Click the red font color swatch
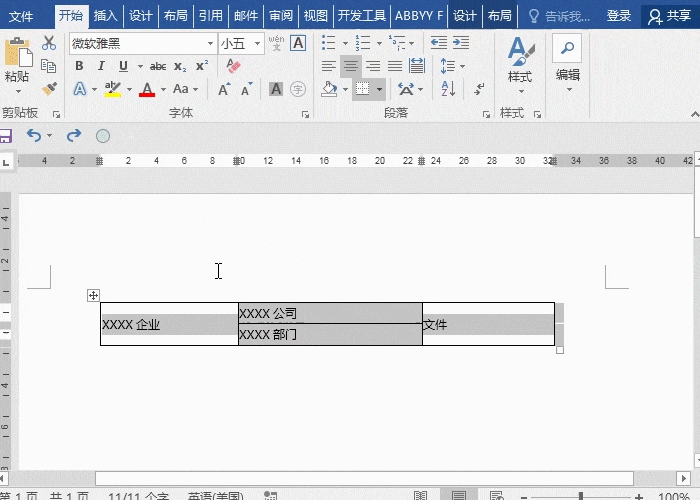This screenshot has width=700, height=500. [147, 89]
